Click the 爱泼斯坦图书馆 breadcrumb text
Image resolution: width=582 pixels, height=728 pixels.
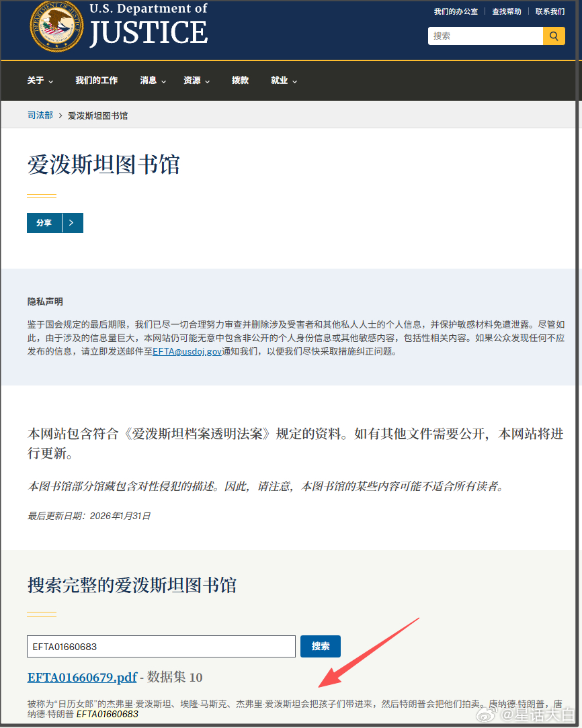(97, 116)
